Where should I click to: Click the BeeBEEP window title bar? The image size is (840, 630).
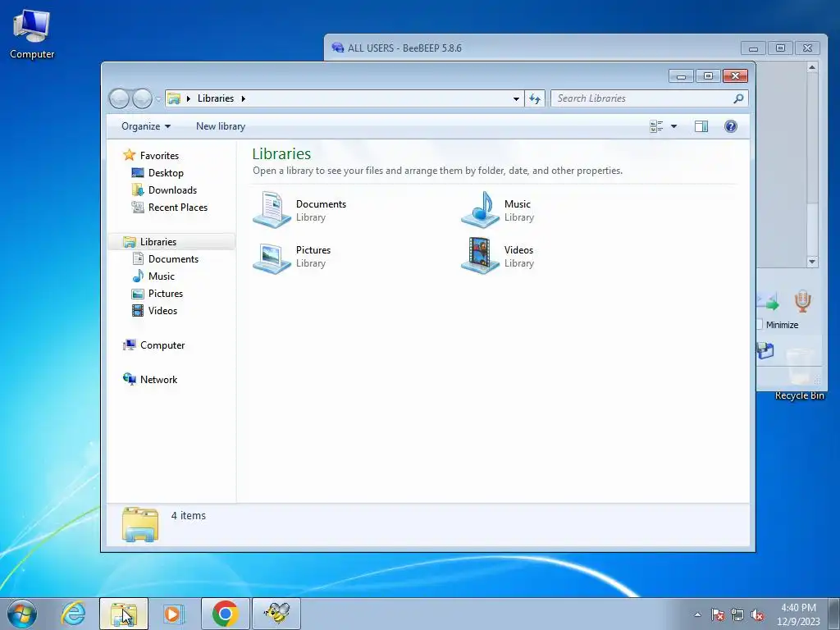531,48
